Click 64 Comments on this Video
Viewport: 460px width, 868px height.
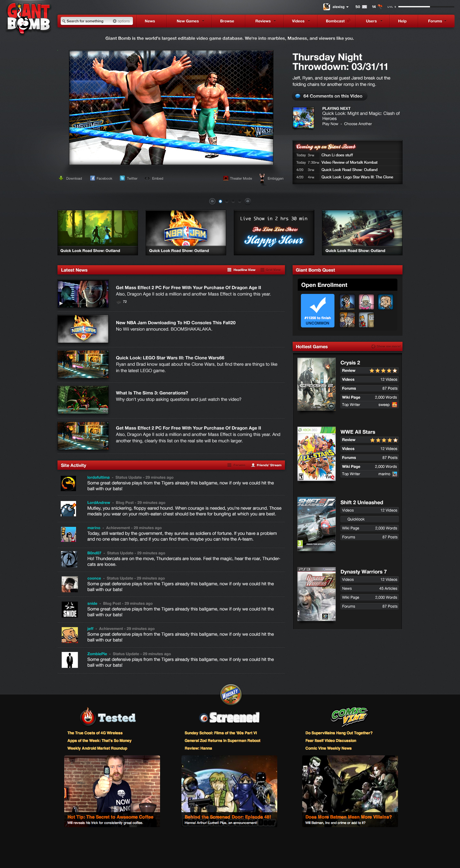tap(329, 96)
